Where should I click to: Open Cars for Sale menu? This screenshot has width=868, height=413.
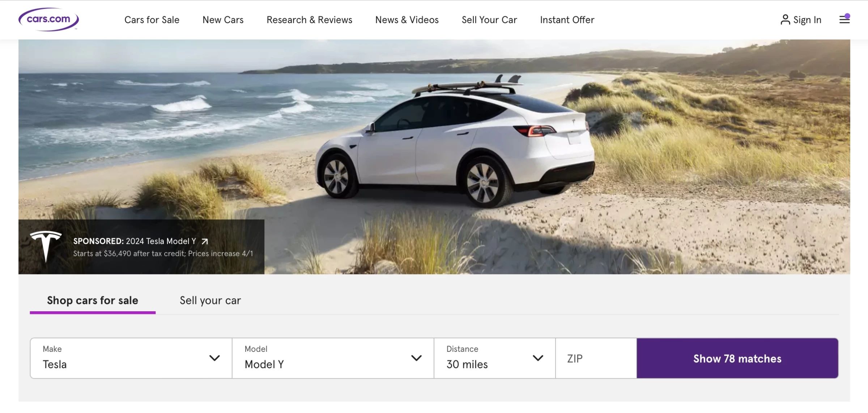click(152, 20)
